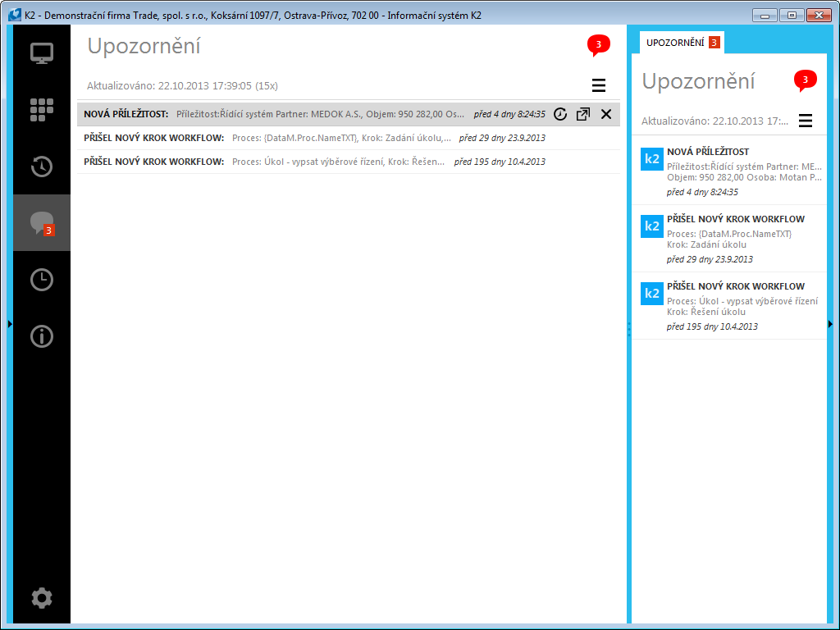The image size is (840, 630).
Task: Click k2 icon of Zadání úkolu workflow card
Action: pos(652,226)
